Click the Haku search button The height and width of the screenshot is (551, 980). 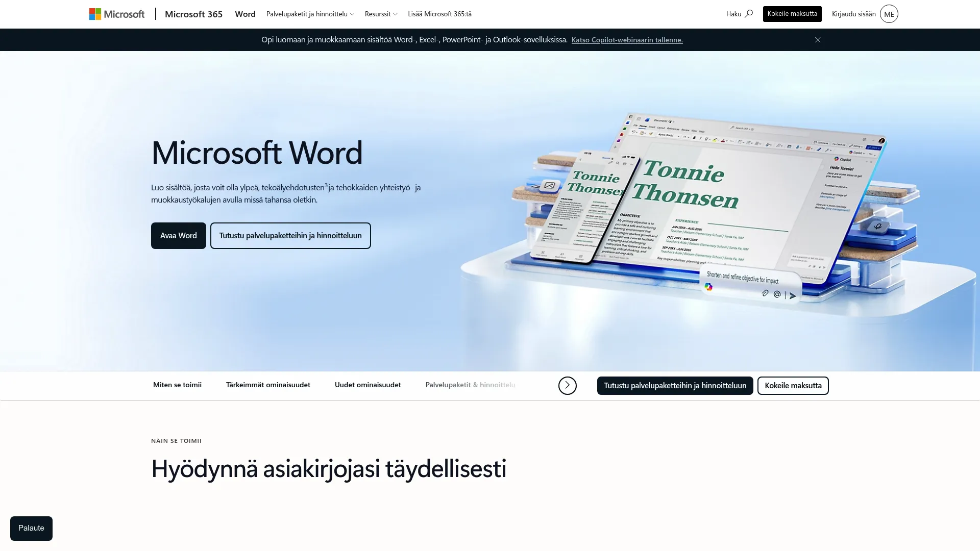pyautogui.click(x=740, y=14)
